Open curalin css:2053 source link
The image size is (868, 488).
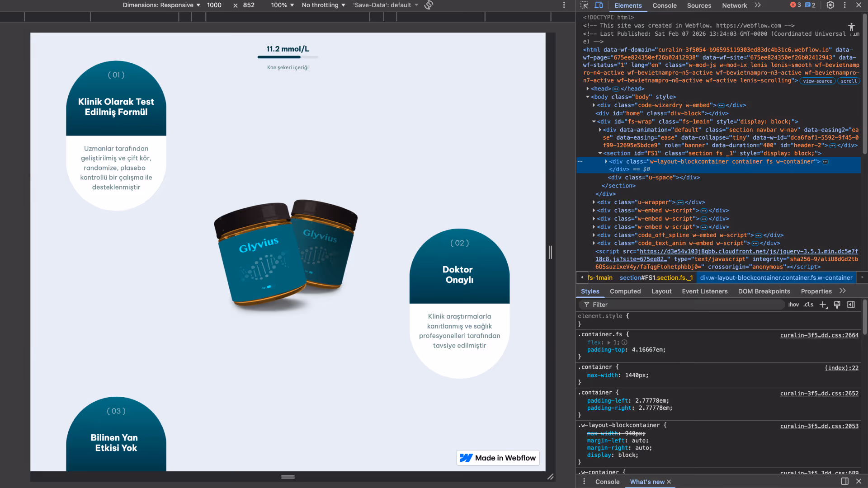coord(819,426)
